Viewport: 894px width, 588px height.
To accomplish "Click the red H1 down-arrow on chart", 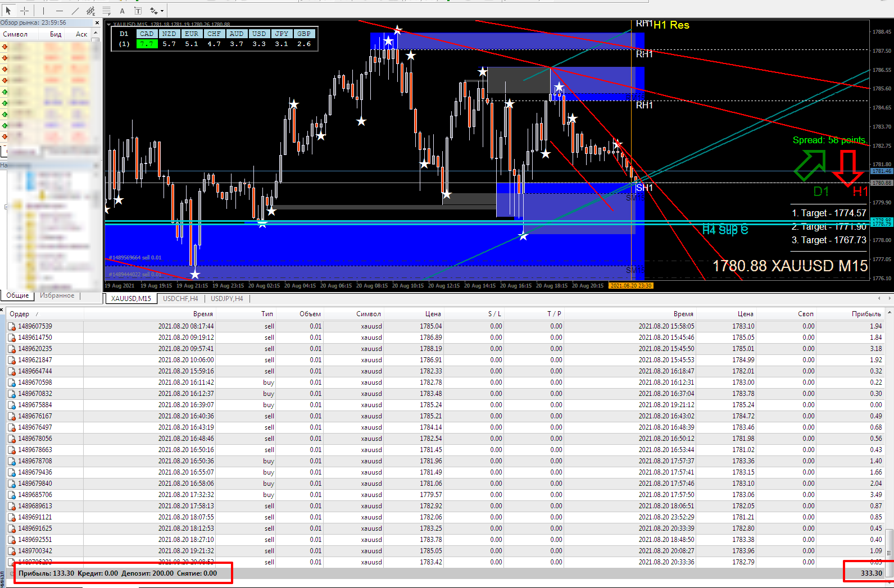I will click(847, 167).
